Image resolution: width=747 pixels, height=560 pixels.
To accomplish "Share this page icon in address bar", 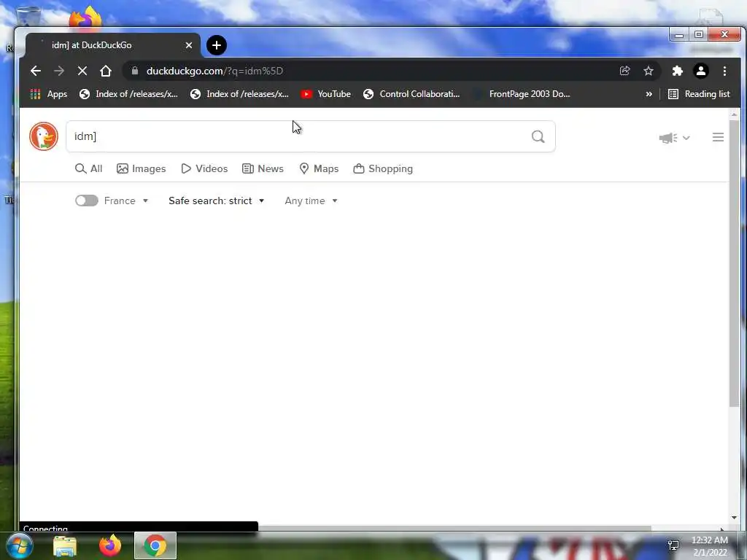I will pyautogui.click(x=624, y=71).
